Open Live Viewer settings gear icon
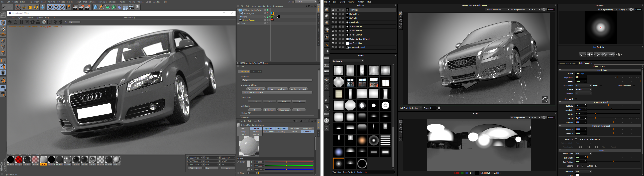Image resolution: width=644 pixels, height=176 pixels. (33, 22)
